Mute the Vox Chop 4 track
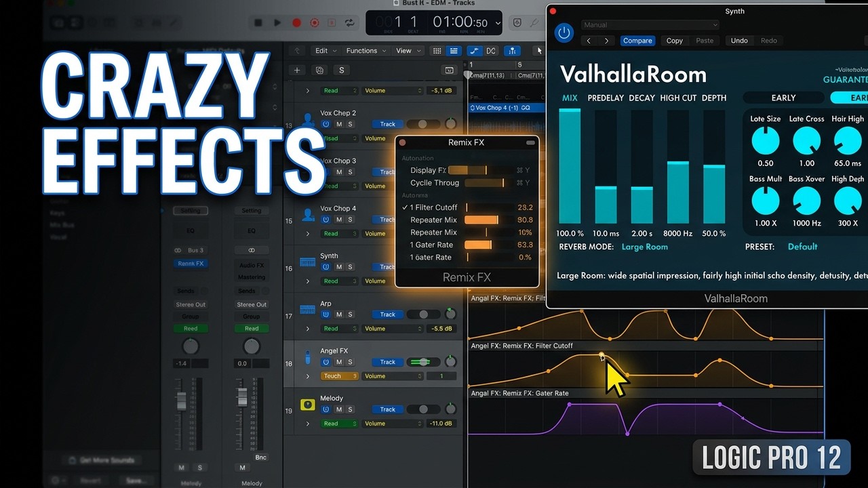 (x=339, y=220)
